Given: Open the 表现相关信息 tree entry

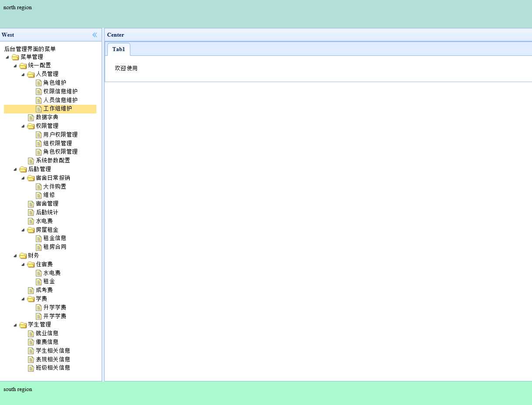Looking at the screenshot, I should [x=53, y=360].
